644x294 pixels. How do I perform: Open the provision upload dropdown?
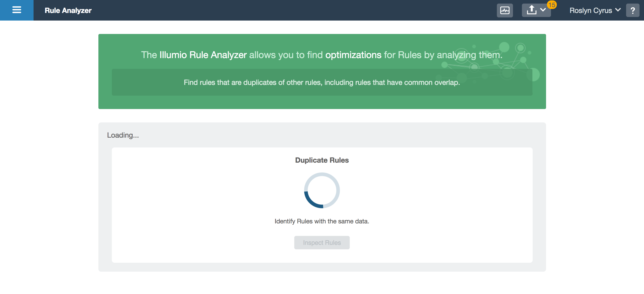tap(536, 10)
